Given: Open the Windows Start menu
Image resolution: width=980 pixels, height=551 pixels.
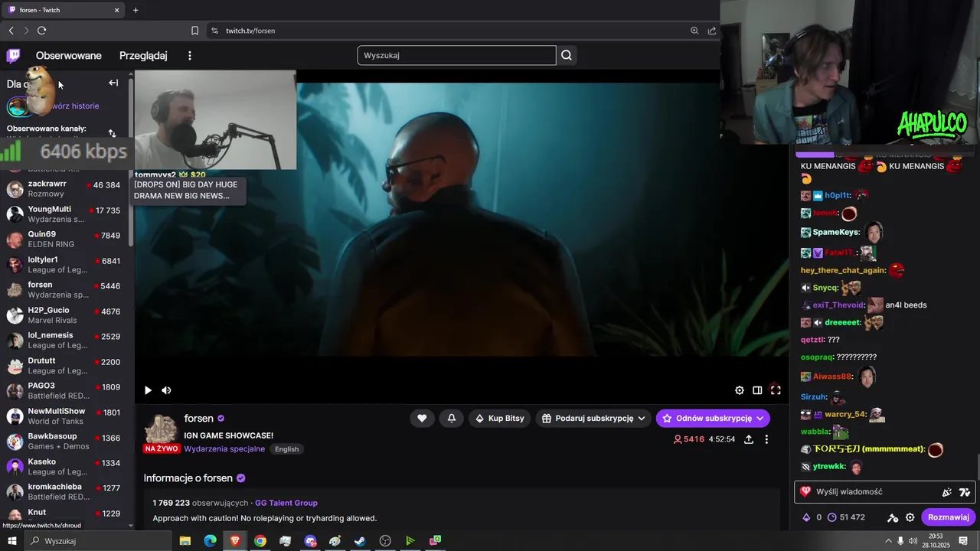Looking at the screenshot, I should coord(11,541).
